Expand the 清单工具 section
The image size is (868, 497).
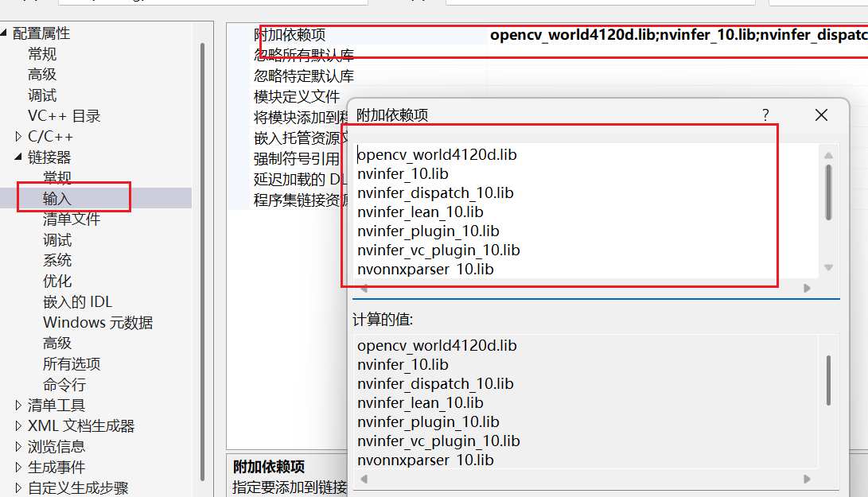18,405
